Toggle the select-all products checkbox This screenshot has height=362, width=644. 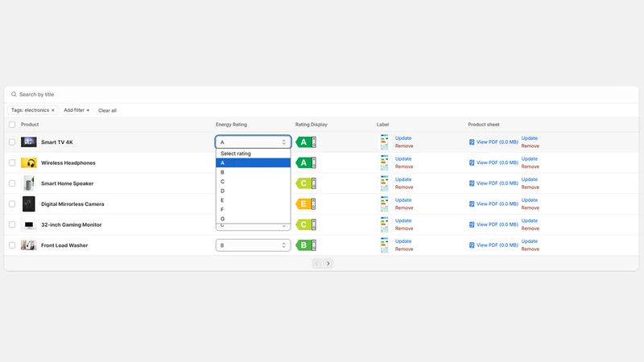point(12,125)
